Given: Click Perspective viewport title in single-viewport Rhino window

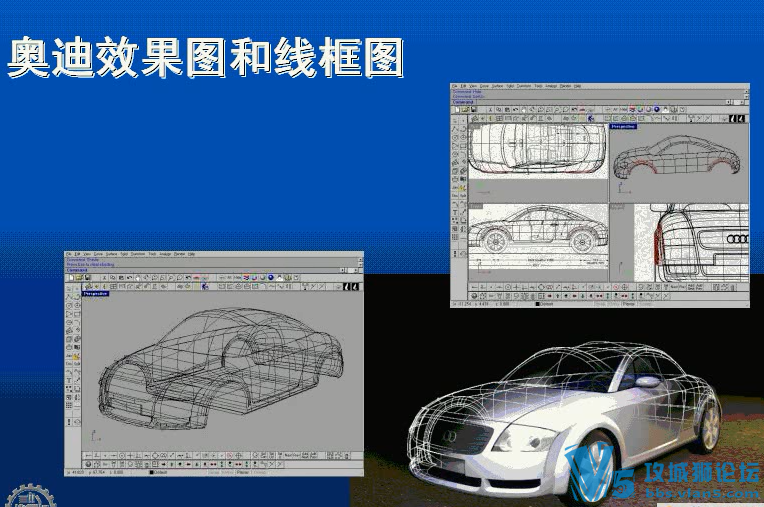Looking at the screenshot, I should 95,294.
